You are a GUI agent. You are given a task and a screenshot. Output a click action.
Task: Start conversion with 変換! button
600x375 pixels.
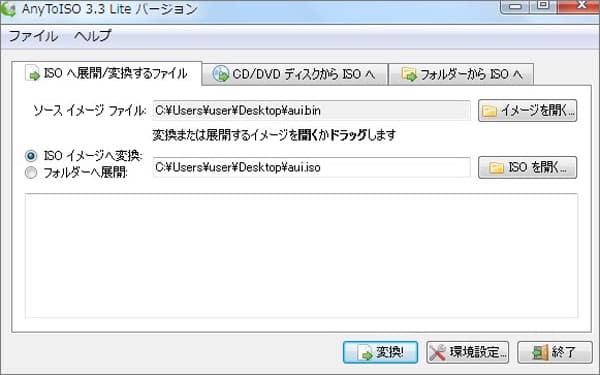click(380, 352)
